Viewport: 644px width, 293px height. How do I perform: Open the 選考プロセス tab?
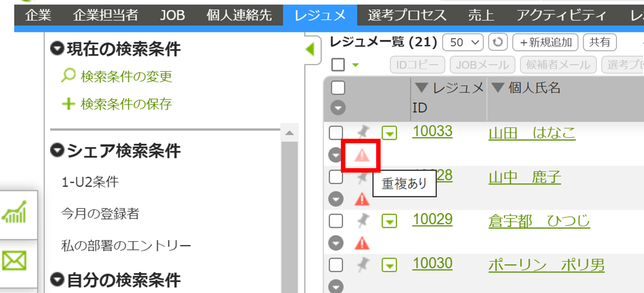point(407,15)
